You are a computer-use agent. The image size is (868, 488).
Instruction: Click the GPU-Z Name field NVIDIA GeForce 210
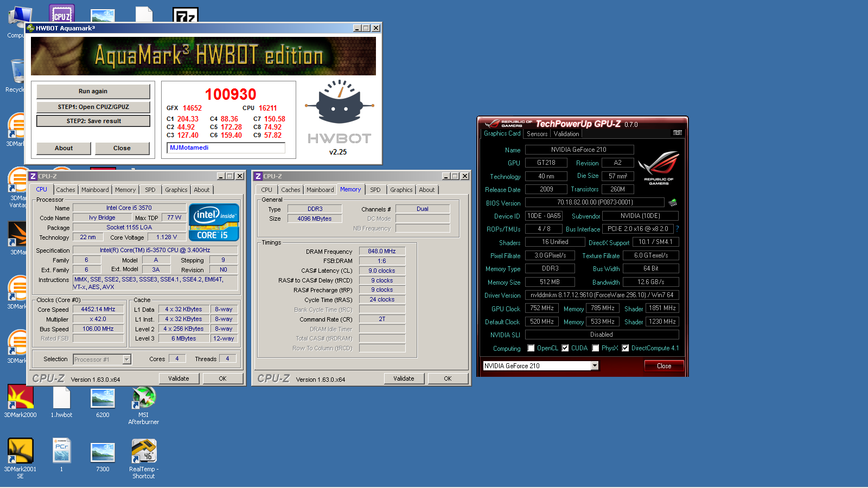579,150
